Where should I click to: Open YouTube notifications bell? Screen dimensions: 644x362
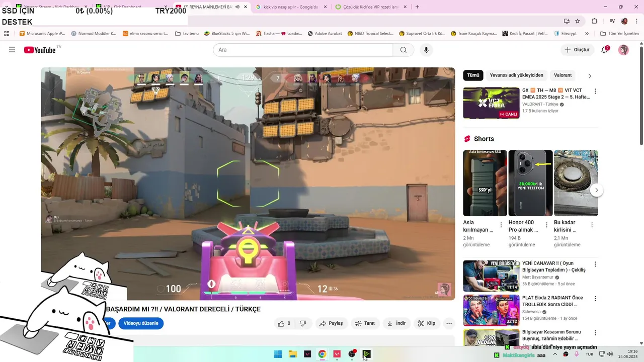click(x=605, y=50)
